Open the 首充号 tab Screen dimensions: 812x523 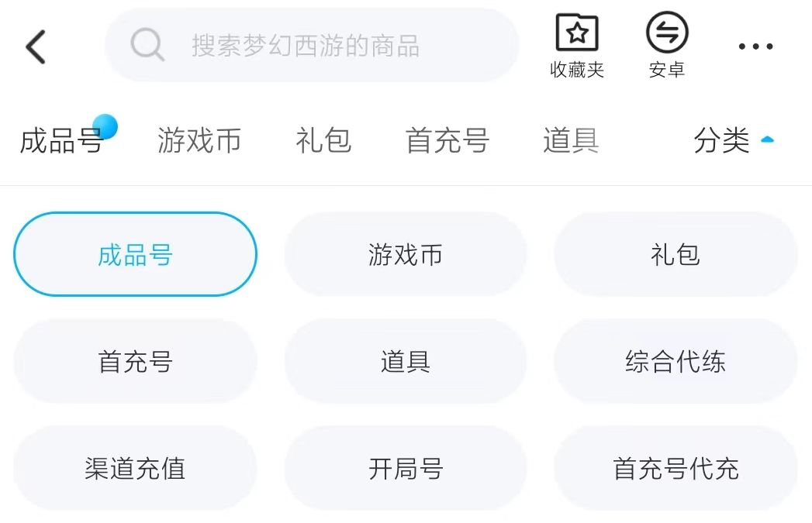(447, 141)
